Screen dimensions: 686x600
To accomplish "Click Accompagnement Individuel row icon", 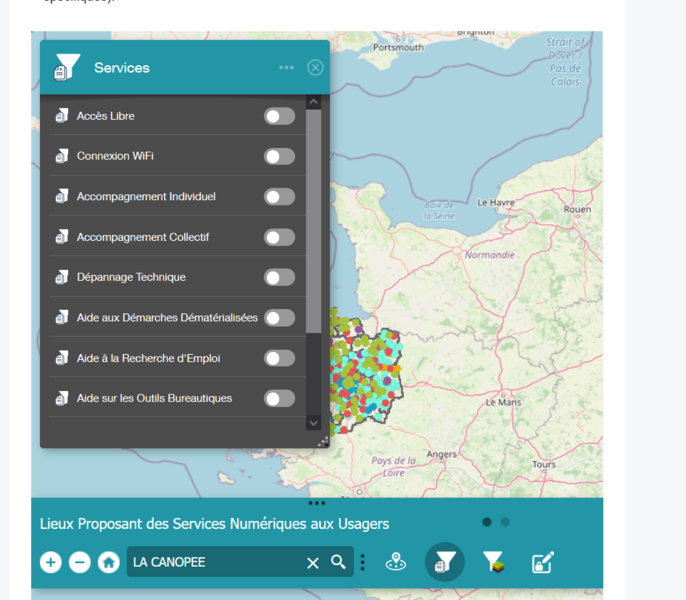I will (x=62, y=196).
